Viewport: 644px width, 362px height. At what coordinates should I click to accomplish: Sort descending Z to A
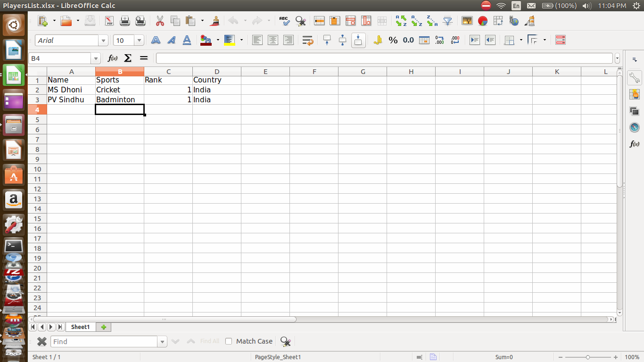432,21
